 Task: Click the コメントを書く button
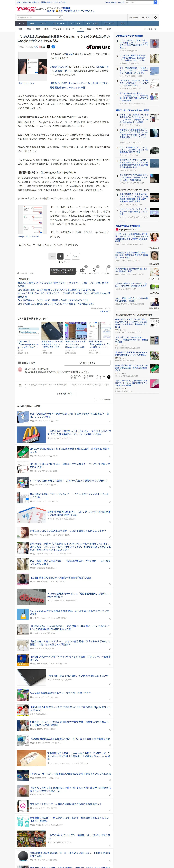click(87, 363)
